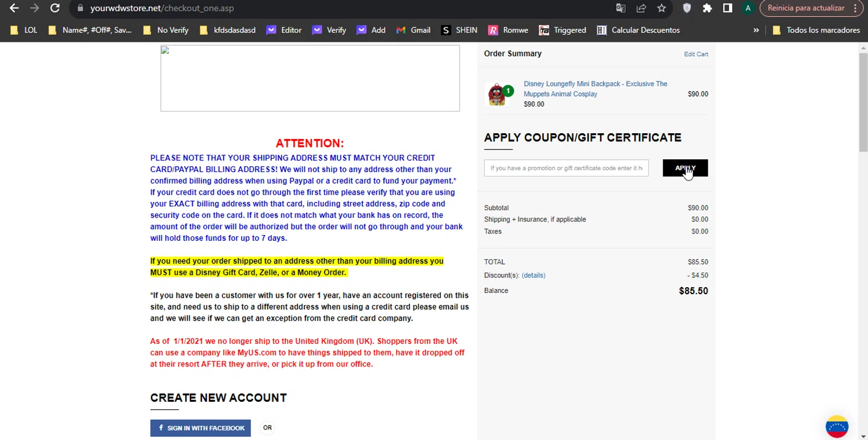The image size is (868, 440).
Task: Click the broken store logo image
Action: click(310, 78)
